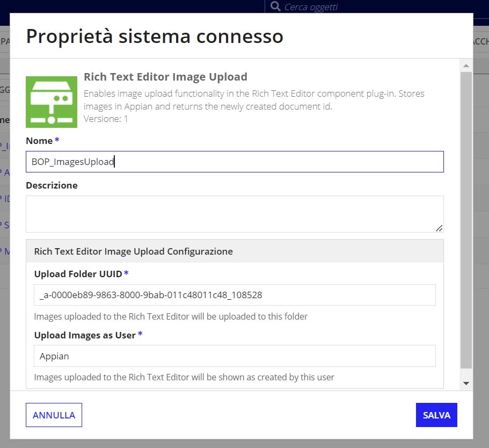Click the Descrizione label
Viewport: 489px width, 448px height.
[52, 185]
